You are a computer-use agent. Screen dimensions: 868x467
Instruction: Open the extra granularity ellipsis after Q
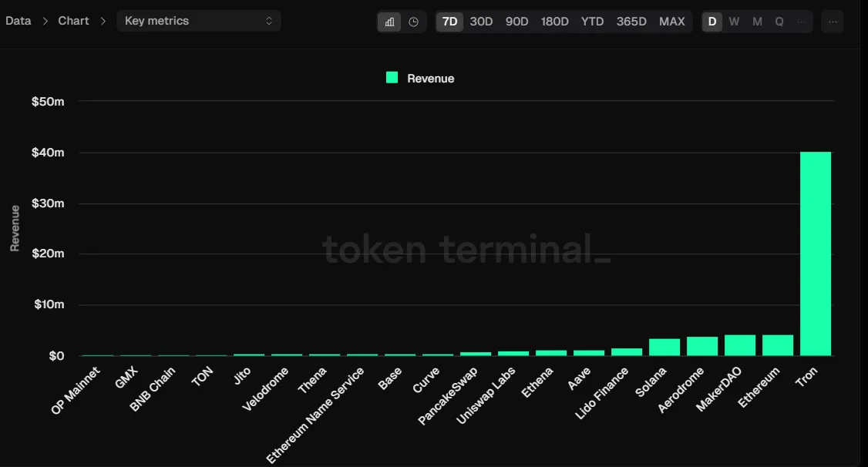click(x=801, y=22)
